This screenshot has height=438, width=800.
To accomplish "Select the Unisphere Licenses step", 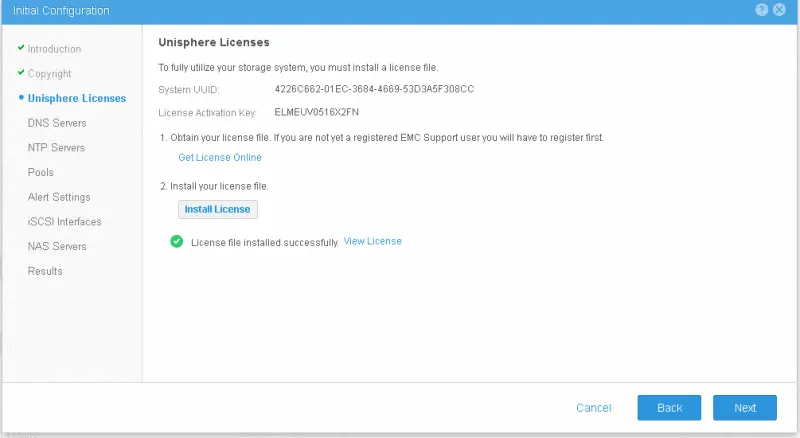I will [x=77, y=98].
